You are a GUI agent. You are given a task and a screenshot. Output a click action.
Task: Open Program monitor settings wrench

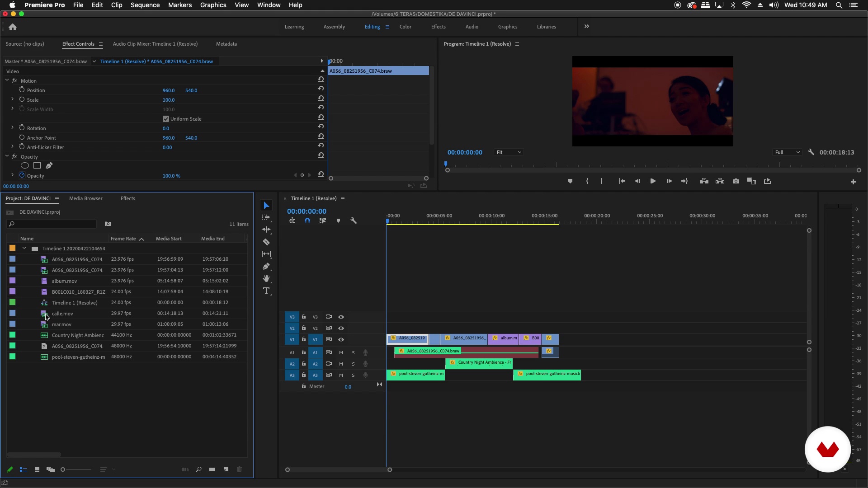(811, 152)
